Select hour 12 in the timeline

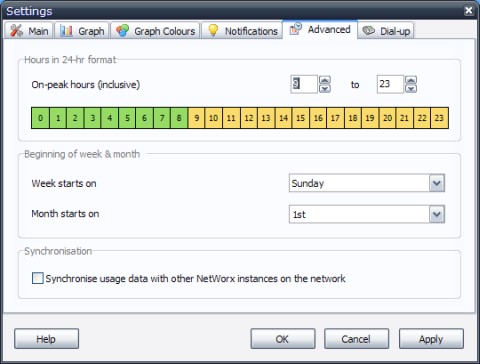249,118
